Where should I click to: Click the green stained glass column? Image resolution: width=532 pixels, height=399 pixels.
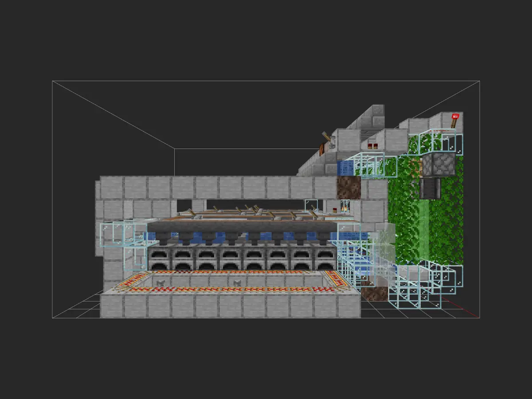click(x=424, y=231)
